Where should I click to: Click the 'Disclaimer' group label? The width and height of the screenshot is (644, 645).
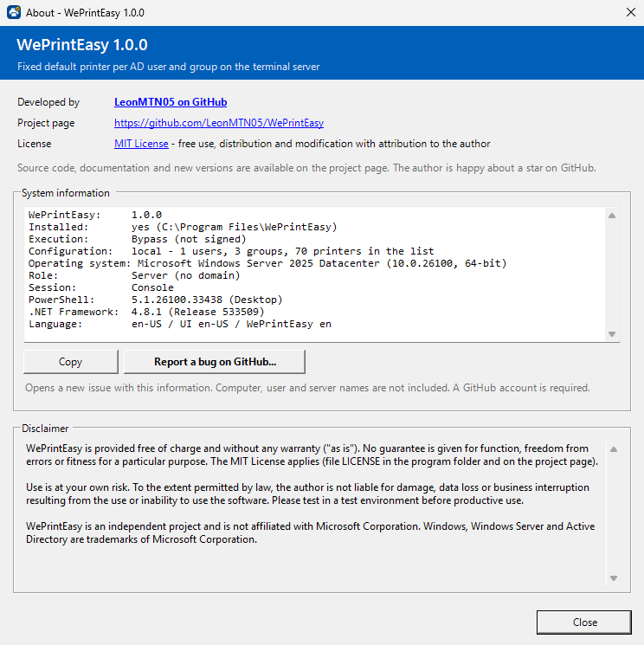tap(45, 429)
